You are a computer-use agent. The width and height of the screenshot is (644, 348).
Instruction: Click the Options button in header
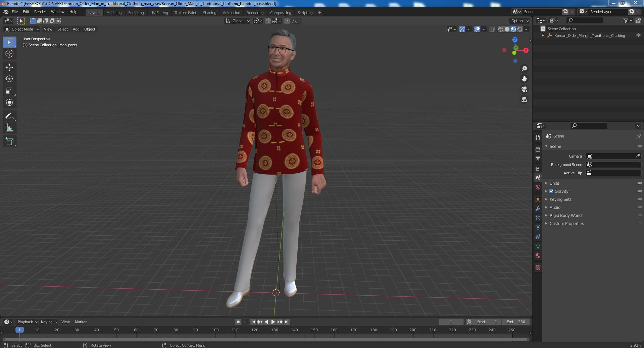pos(519,21)
